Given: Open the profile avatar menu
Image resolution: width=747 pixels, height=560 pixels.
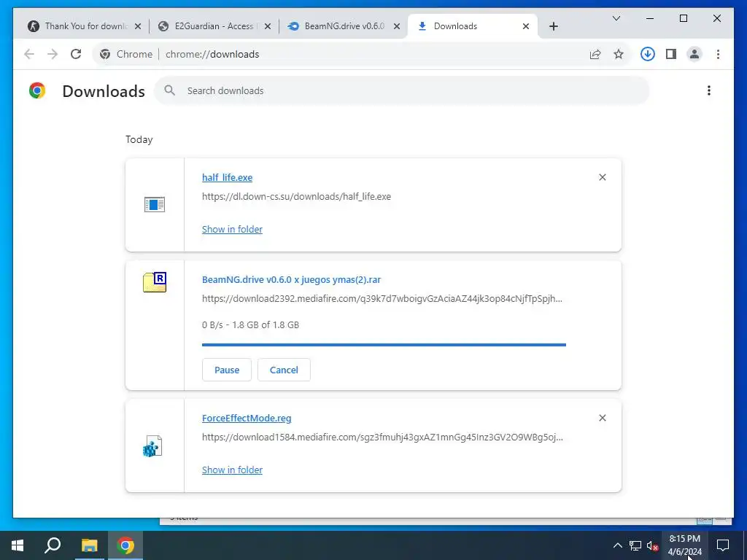Looking at the screenshot, I should pyautogui.click(x=694, y=54).
